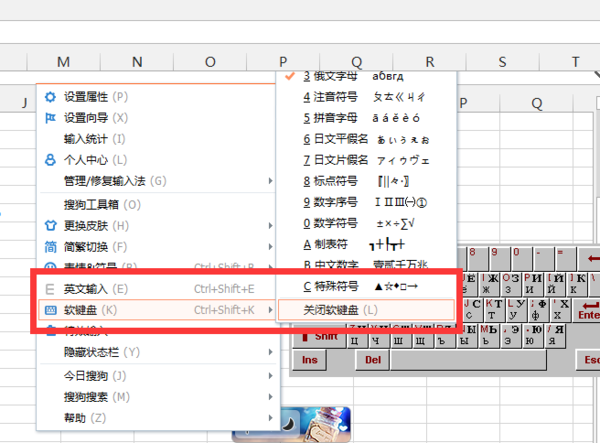Viewport: 600px width, 443px height.
Task: Expand 搜狗搜索 submenu arrow
Action: coord(270,397)
